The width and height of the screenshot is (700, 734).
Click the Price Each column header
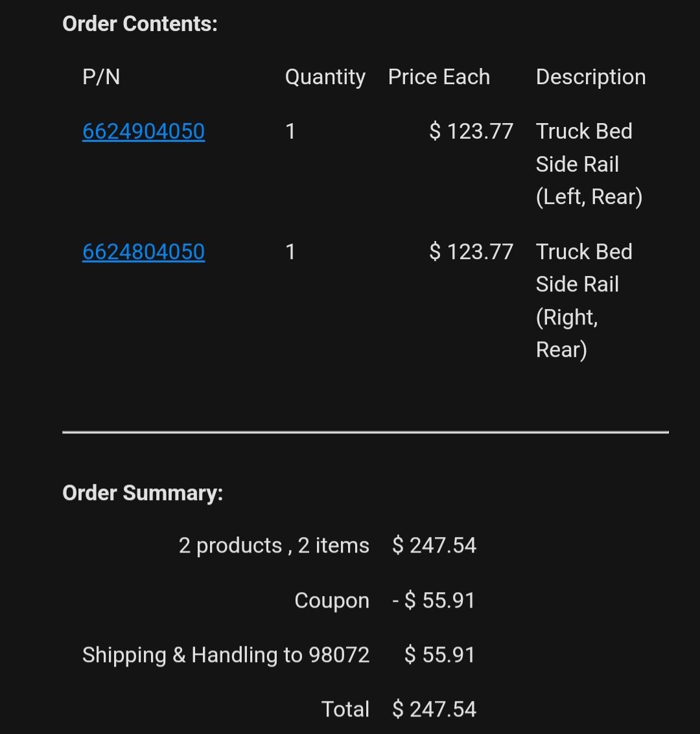click(439, 77)
